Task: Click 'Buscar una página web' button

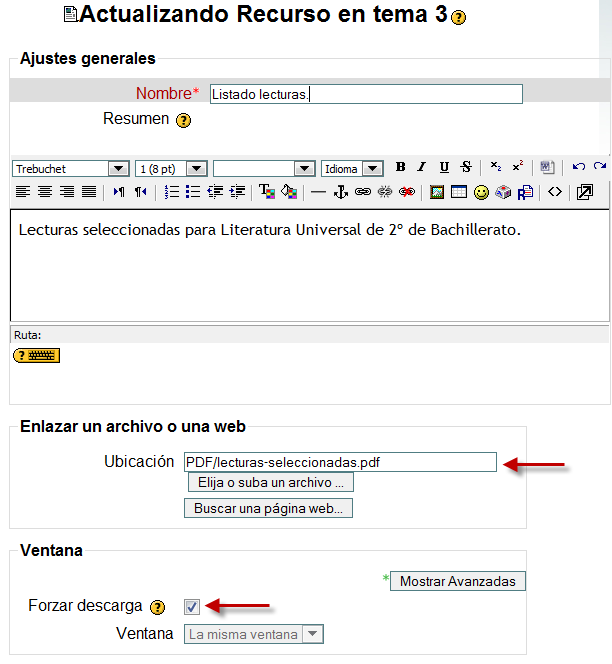Action: coord(268,508)
